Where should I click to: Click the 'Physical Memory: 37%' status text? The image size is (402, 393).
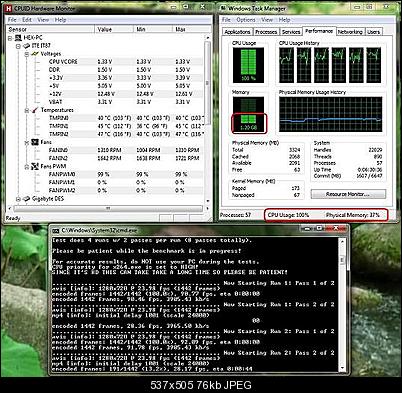(353, 215)
